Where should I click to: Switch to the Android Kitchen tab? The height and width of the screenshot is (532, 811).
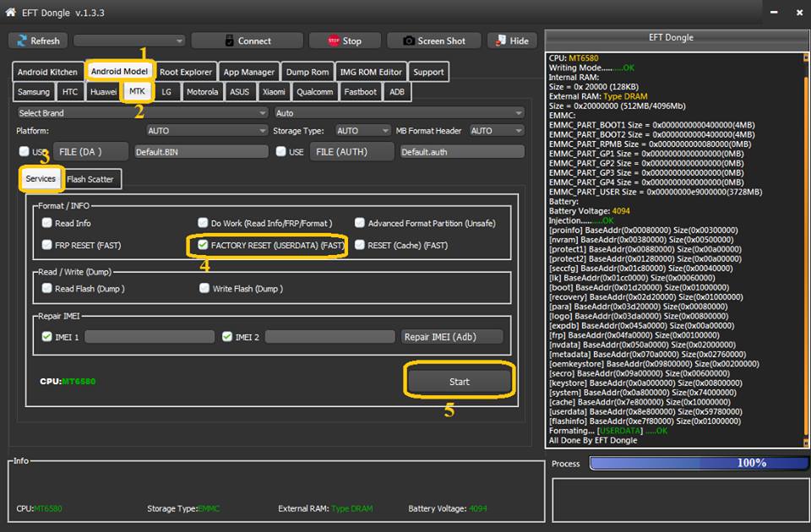click(47, 72)
